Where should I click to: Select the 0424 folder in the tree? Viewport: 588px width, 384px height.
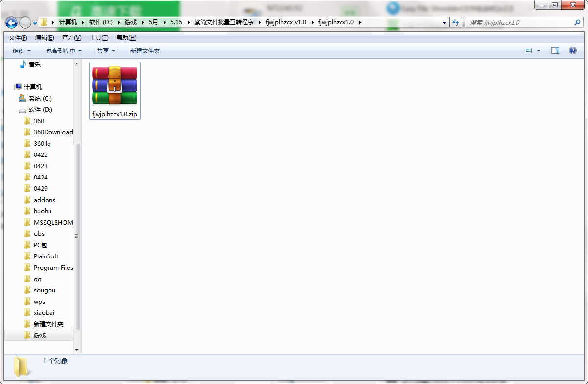(x=41, y=177)
